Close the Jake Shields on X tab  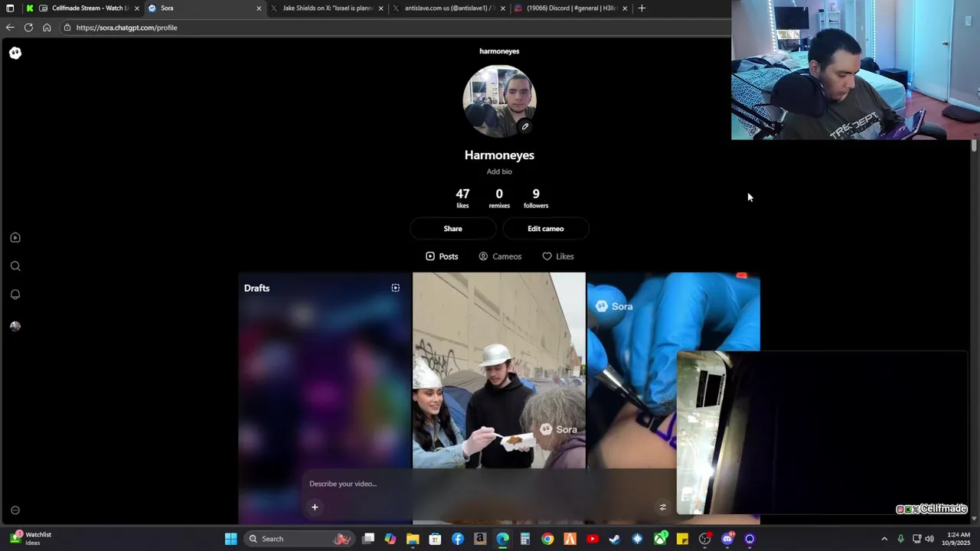381,8
